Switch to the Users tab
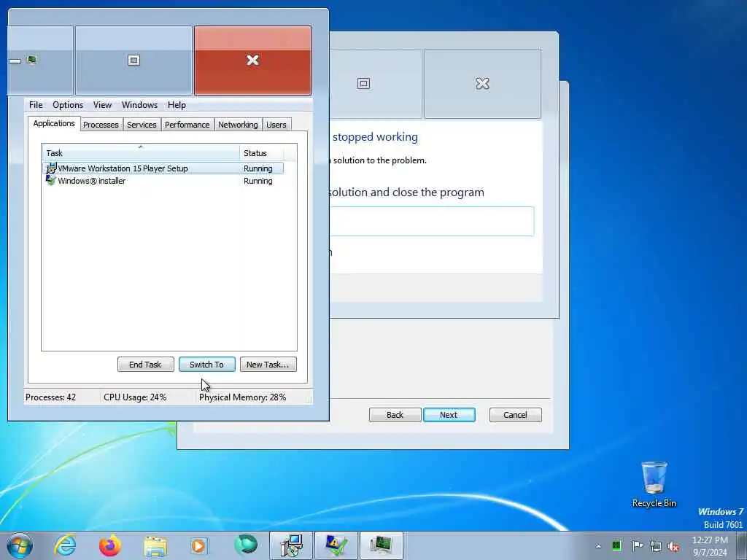 (276, 124)
